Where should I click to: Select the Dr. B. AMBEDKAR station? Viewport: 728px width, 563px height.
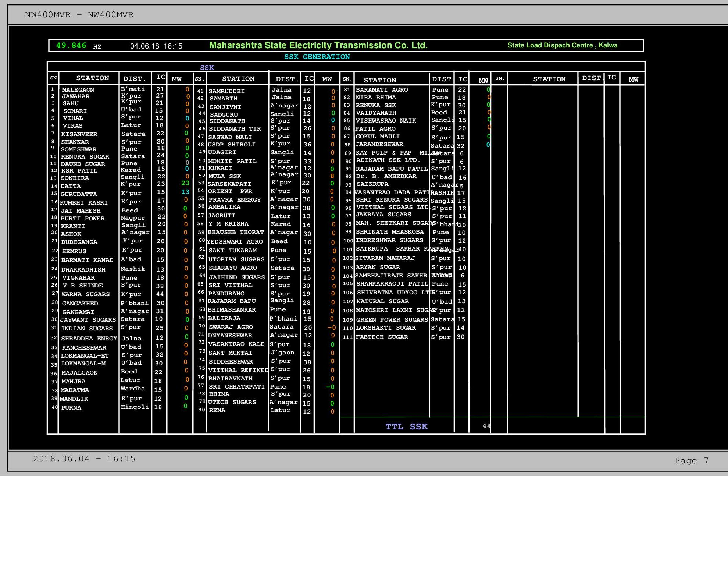click(x=386, y=176)
